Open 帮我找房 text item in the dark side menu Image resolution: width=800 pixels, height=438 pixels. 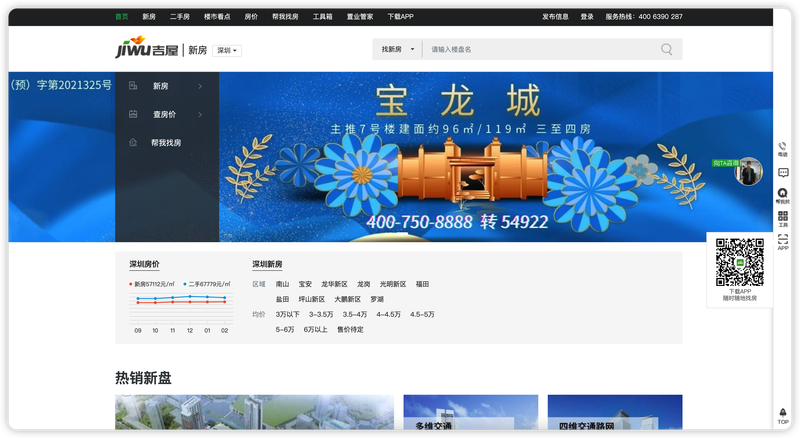pyautogui.click(x=166, y=142)
